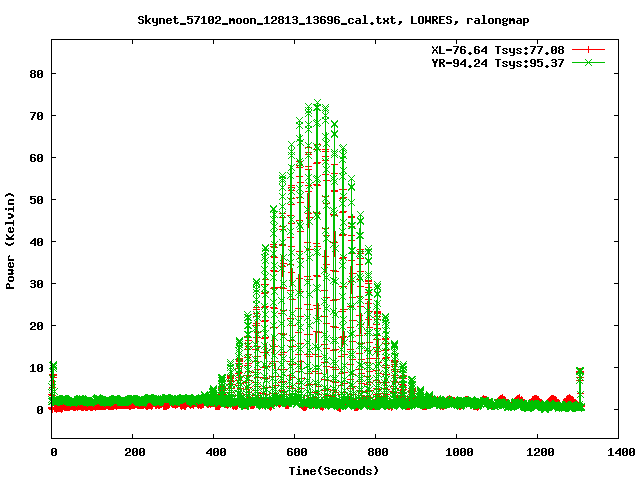Click the y-axis tick label 30

click(x=37, y=284)
